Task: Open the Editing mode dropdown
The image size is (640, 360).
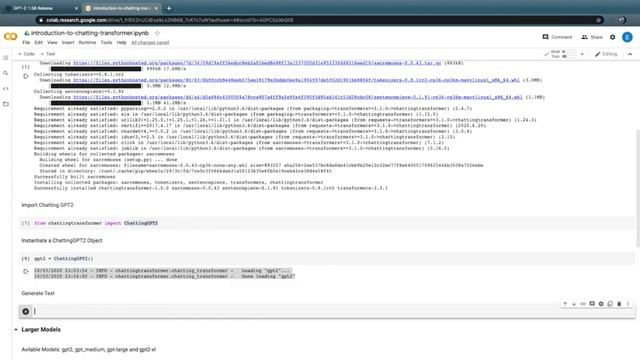Action: 606,54
